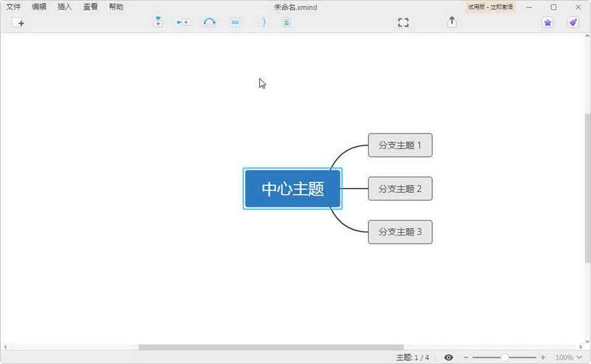Select the 分支主题 3 node
This screenshot has width=591, height=364.
pos(400,232)
